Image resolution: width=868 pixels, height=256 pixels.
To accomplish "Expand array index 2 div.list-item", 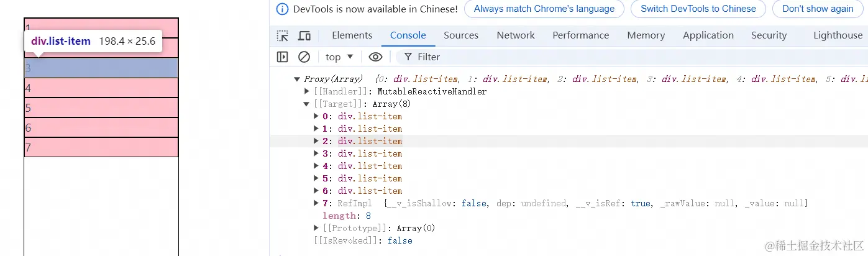I will pos(318,141).
